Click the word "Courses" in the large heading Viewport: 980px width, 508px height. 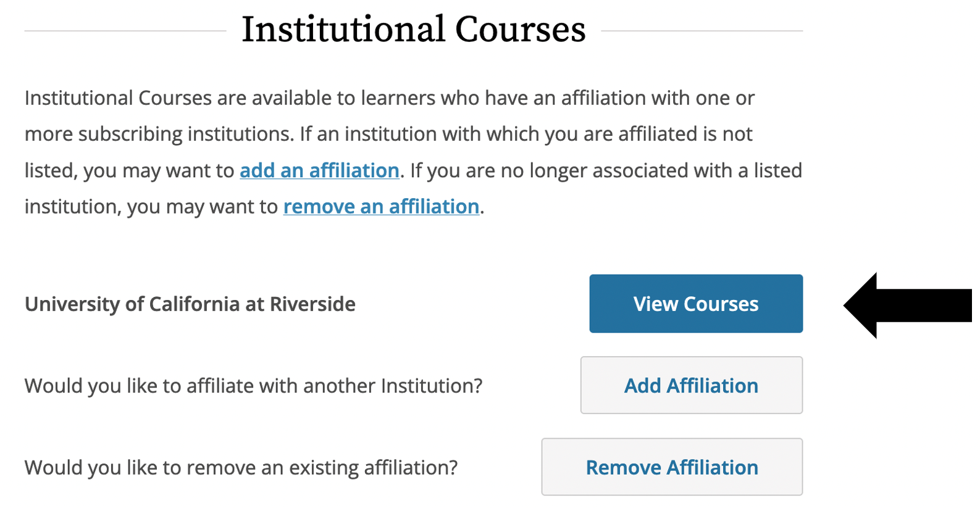520,29
